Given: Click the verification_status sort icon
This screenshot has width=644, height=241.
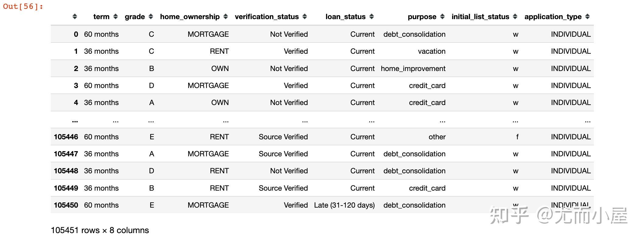Looking at the screenshot, I should coord(305,17).
